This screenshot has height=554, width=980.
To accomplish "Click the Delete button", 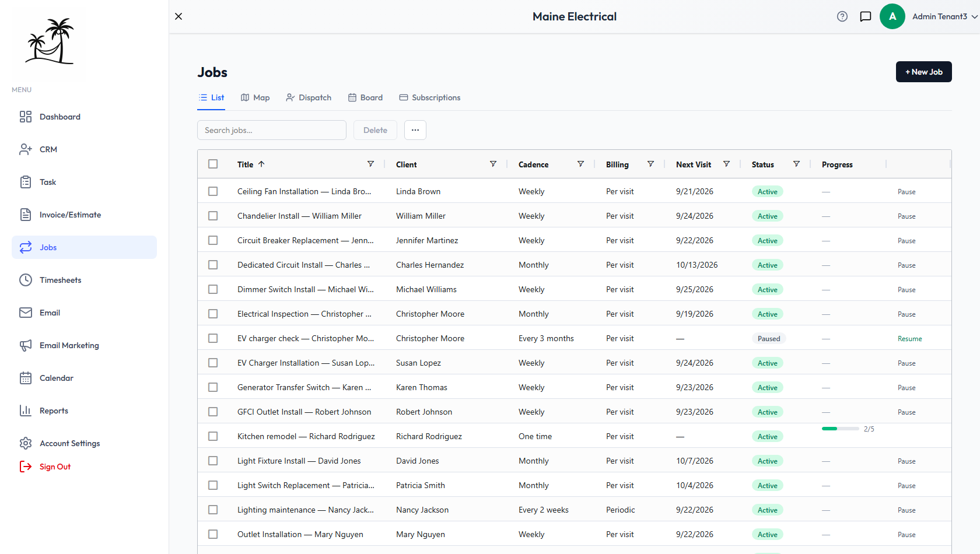I will pyautogui.click(x=375, y=130).
